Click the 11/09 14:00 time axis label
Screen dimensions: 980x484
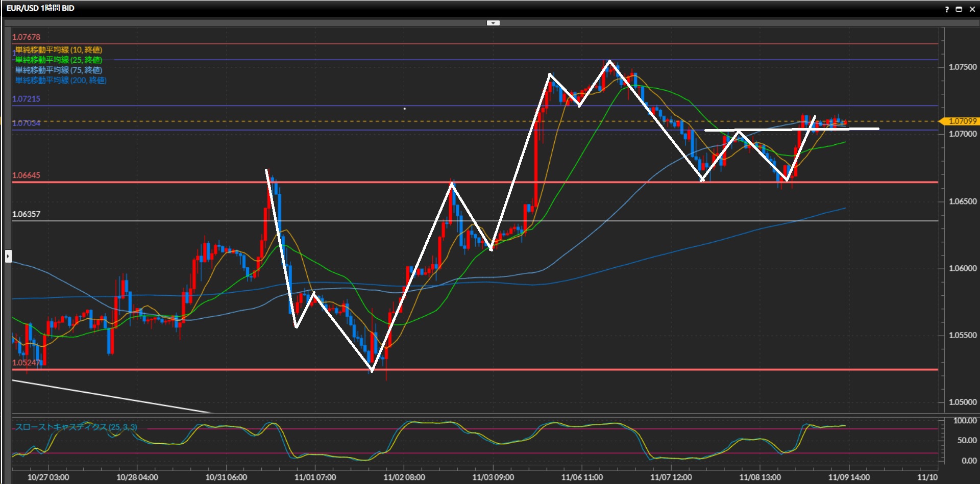click(849, 477)
